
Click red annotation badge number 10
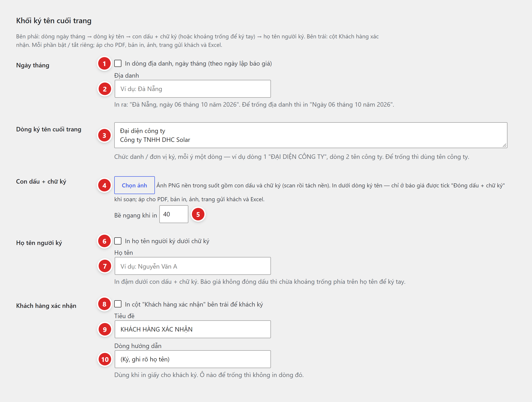coord(105,359)
